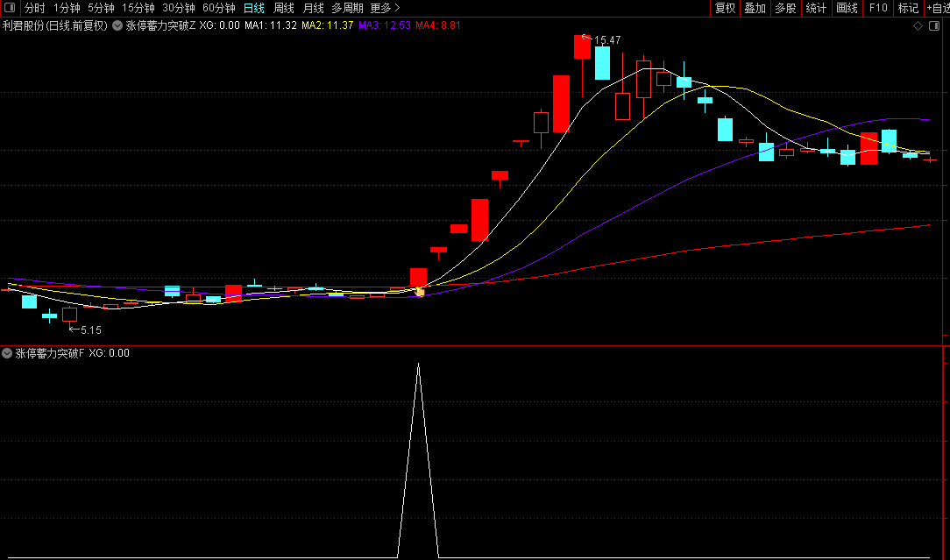The height and width of the screenshot is (560, 950).
Task: Switch to 30分钟 period tab
Action: 179,8
